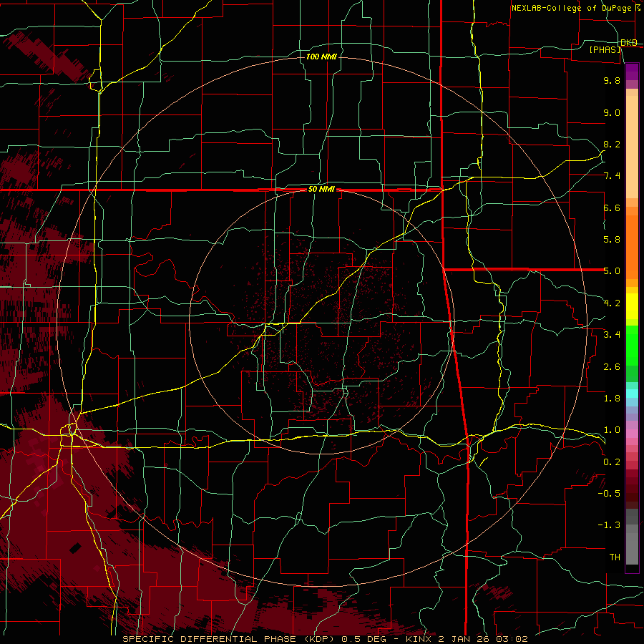Click the 0.2 value on the color scale
The image size is (644, 644).
(x=612, y=462)
